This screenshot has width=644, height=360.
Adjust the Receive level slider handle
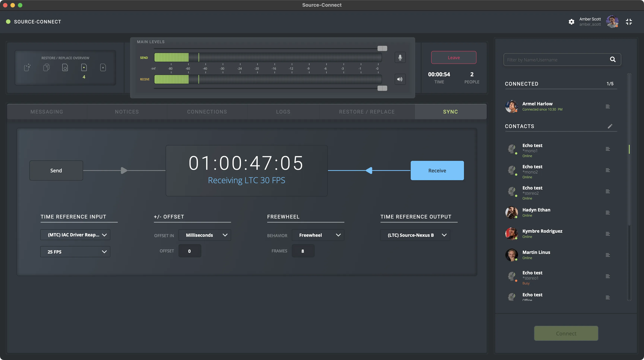point(382,88)
